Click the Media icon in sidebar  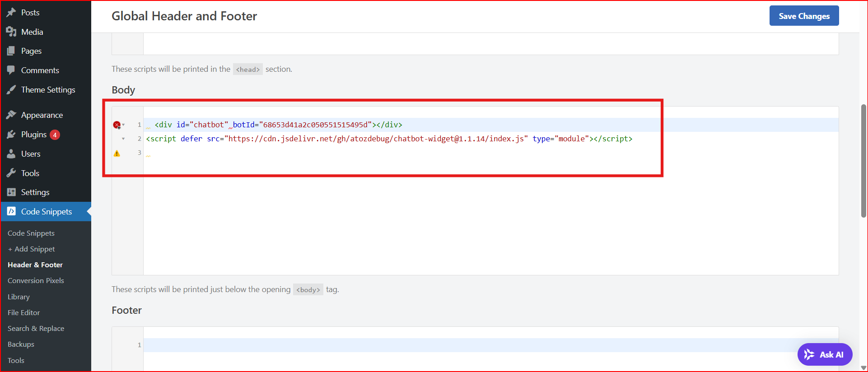tap(11, 32)
